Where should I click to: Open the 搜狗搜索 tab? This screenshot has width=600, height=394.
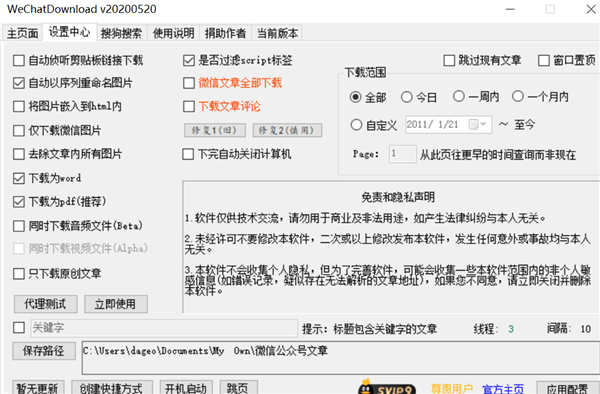pos(121,33)
